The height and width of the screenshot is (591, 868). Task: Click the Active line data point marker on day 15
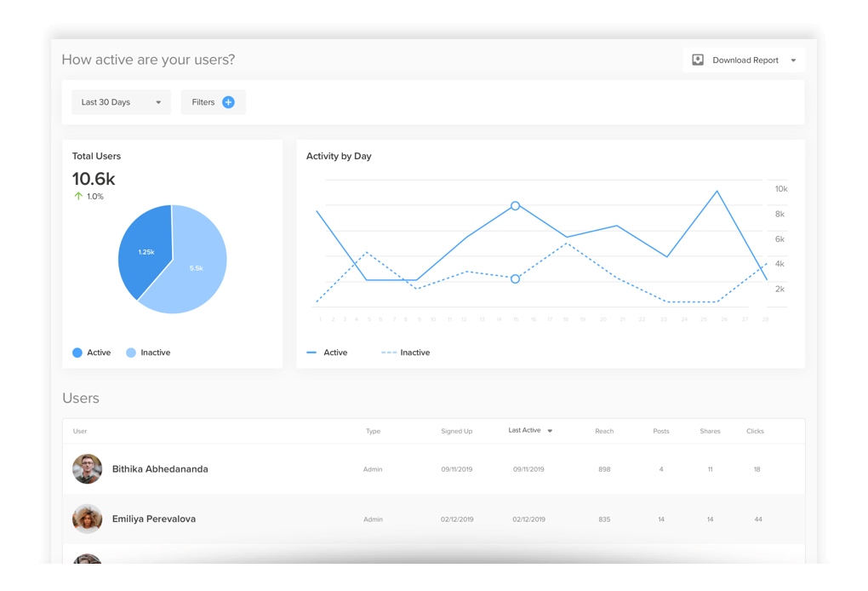coord(515,205)
